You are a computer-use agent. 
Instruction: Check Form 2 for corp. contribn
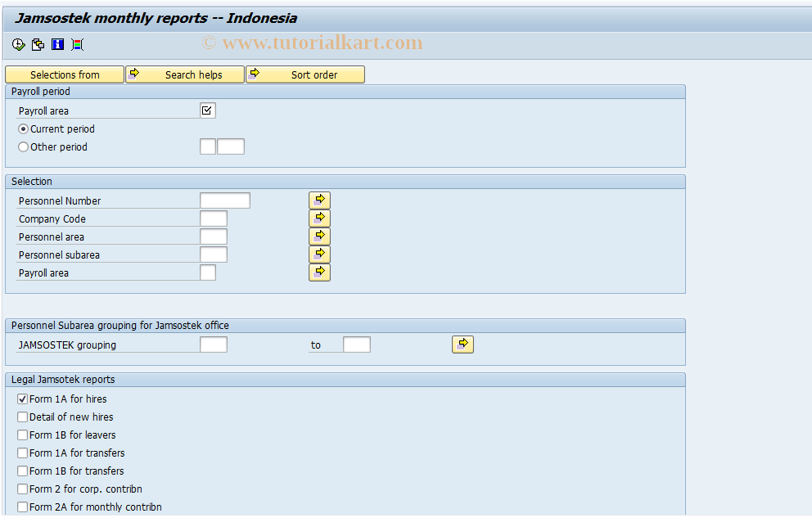(x=22, y=489)
